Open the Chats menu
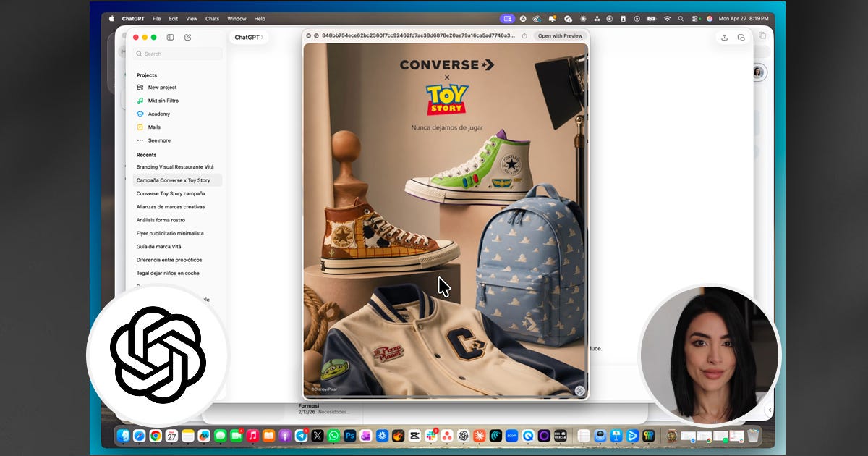Image resolution: width=868 pixels, height=456 pixels. (x=212, y=18)
